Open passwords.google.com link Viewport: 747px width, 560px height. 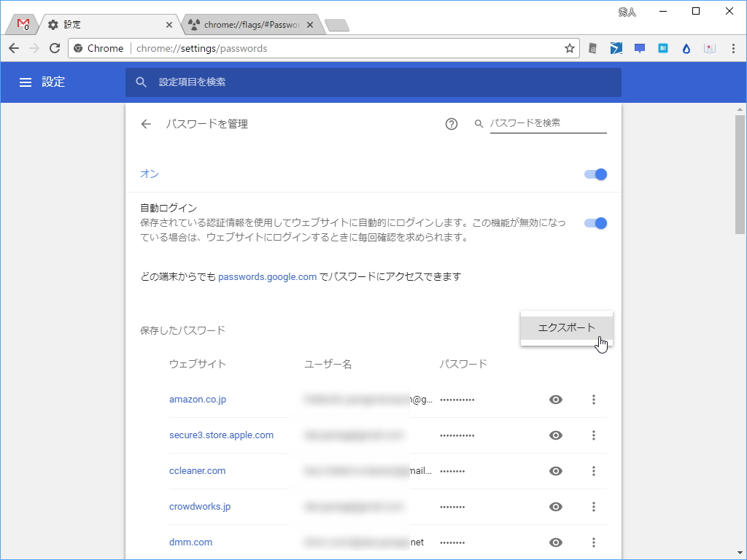coord(267,276)
